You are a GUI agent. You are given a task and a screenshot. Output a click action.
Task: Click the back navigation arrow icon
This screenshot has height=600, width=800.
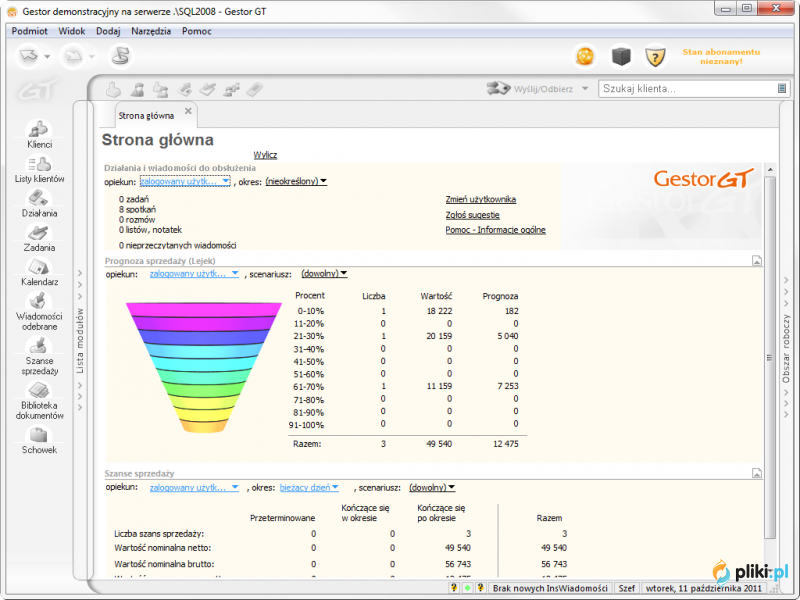pos(29,56)
